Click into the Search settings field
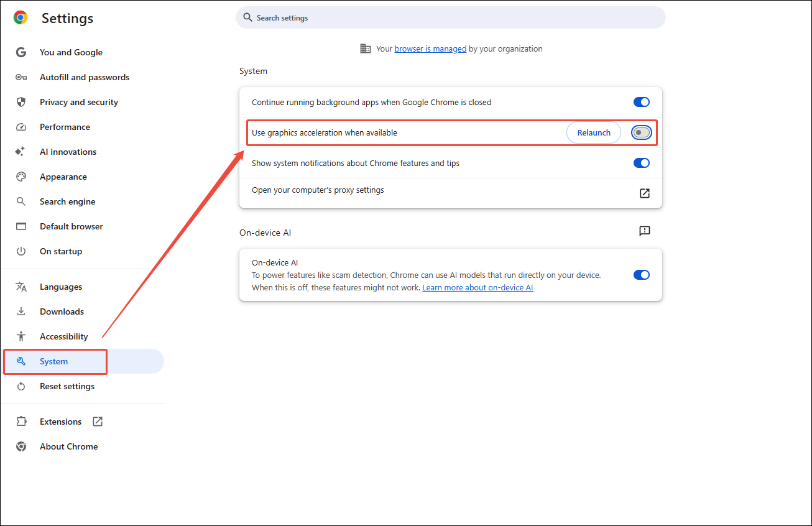The image size is (812, 526). click(451, 17)
